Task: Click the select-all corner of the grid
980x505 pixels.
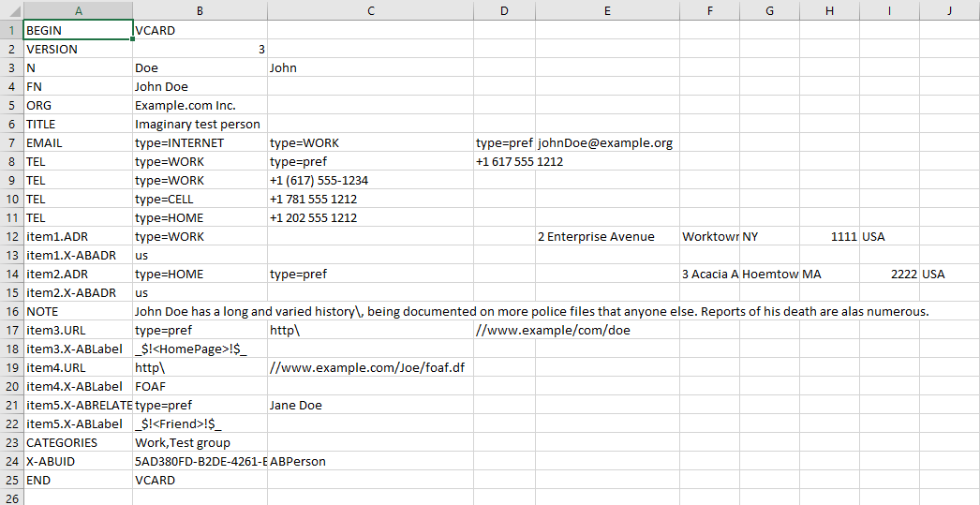Action: tap(11, 10)
